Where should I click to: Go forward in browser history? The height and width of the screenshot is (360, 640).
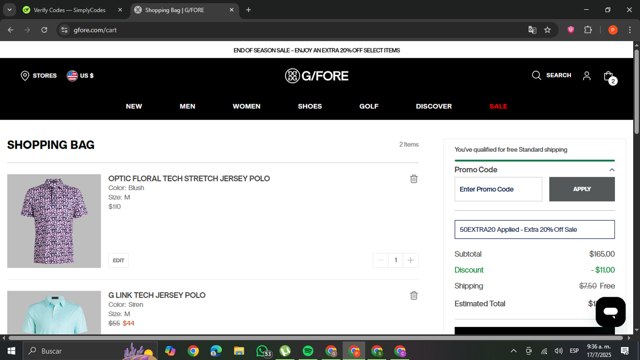point(27,30)
